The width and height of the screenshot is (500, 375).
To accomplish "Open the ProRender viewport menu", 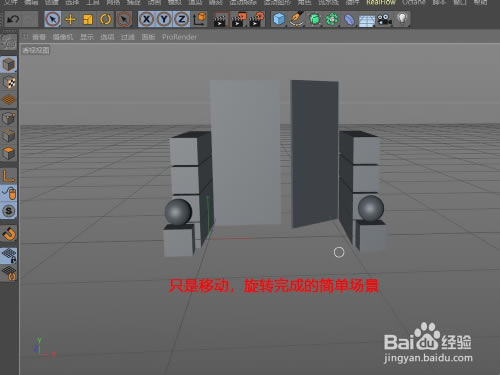I will [179, 37].
